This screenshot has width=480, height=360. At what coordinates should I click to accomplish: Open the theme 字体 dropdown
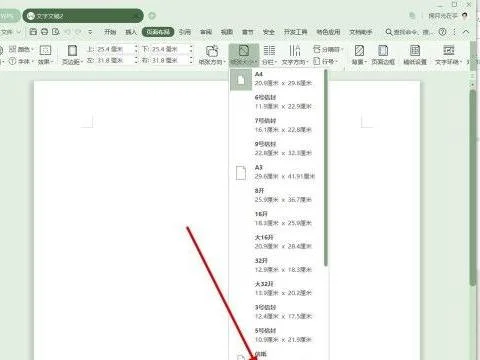22,61
